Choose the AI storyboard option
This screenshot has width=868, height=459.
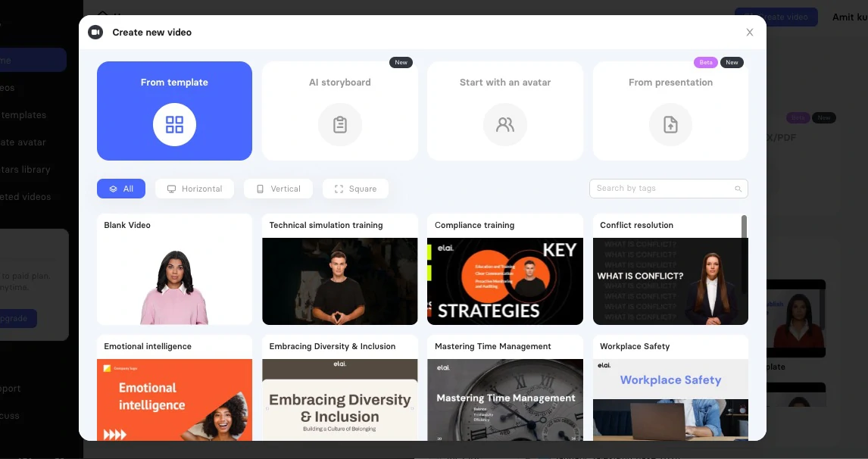point(340,111)
